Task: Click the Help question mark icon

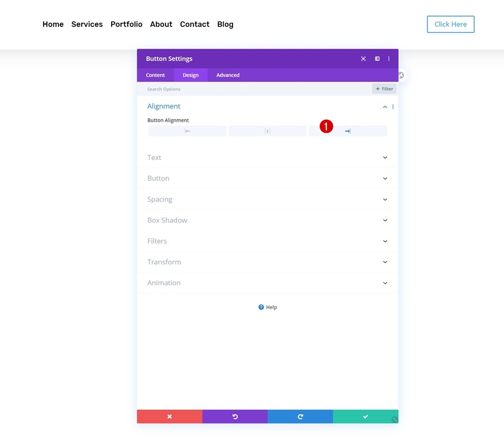Action: click(261, 307)
